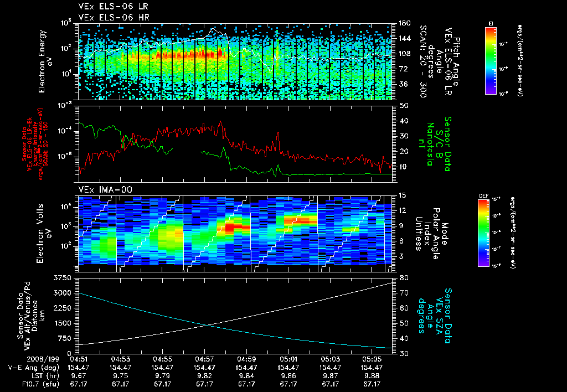
Task: Click the 04:55 time tick label
Action: 162,359
